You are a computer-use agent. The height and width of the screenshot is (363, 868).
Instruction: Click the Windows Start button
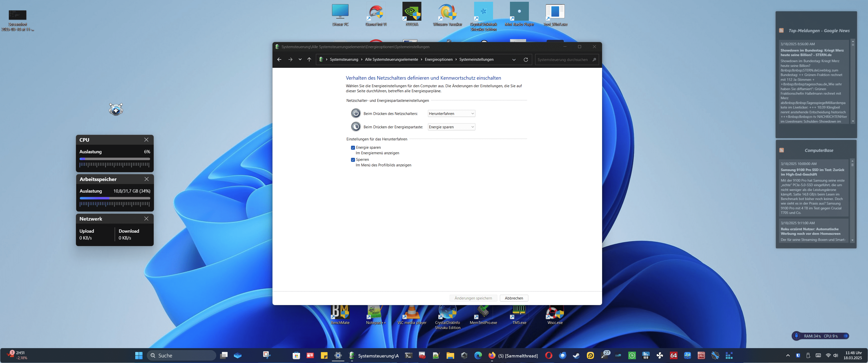(x=139, y=355)
